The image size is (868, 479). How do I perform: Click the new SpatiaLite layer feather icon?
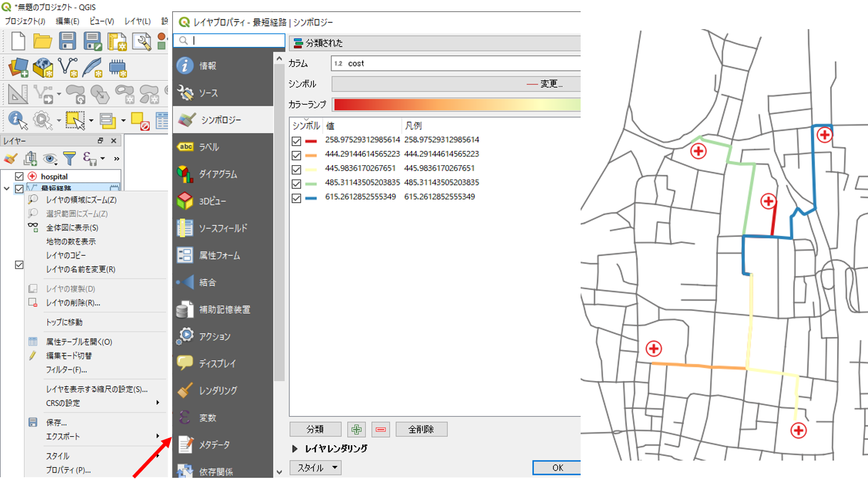tap(92, 68)
